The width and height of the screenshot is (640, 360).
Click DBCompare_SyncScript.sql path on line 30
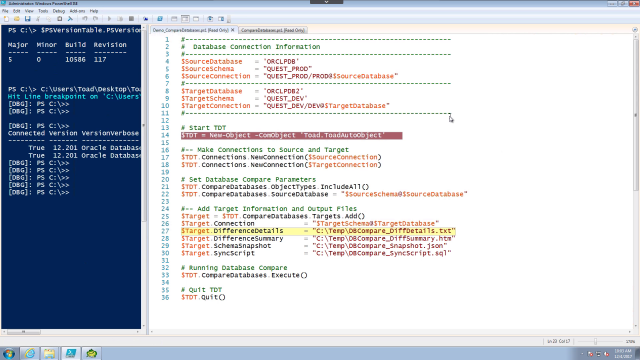(x=382, y=253)
